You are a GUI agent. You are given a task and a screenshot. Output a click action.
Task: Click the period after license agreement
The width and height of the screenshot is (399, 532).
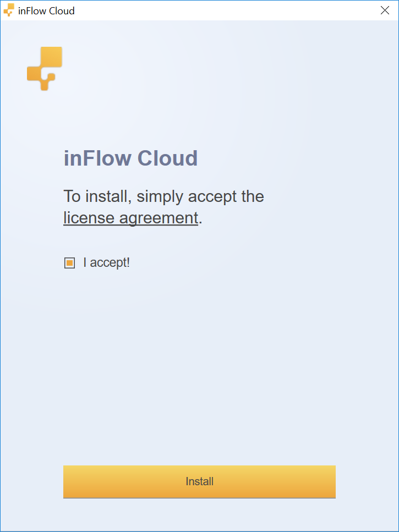[x=200, y=223]
